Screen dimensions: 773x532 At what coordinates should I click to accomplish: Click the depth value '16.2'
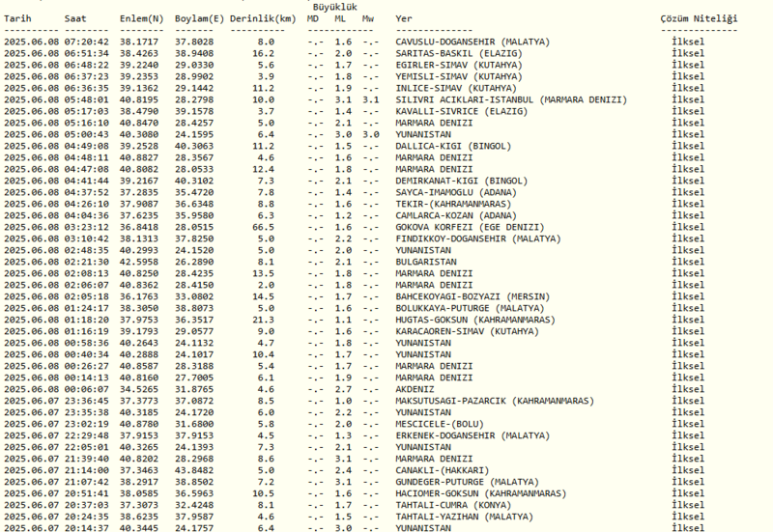click(263, 53)
